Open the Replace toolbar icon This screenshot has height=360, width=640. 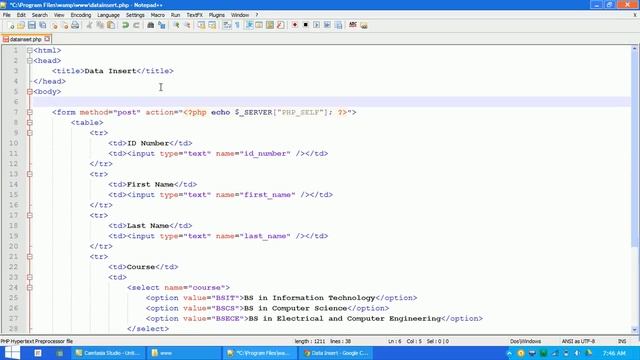[x=162, y=25]
